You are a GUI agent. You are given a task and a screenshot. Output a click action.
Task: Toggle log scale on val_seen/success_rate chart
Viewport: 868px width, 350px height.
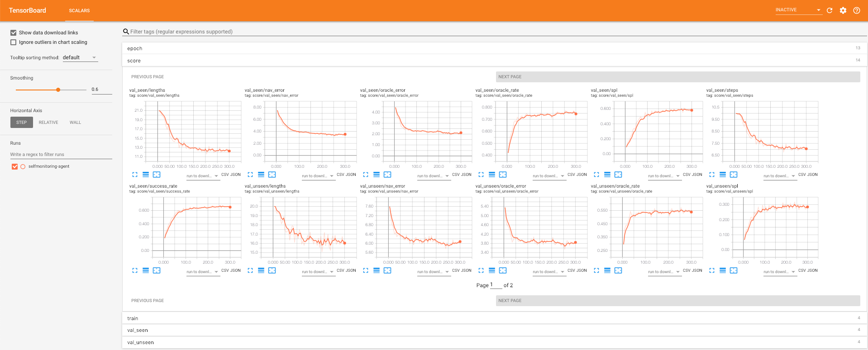[146, 270]
